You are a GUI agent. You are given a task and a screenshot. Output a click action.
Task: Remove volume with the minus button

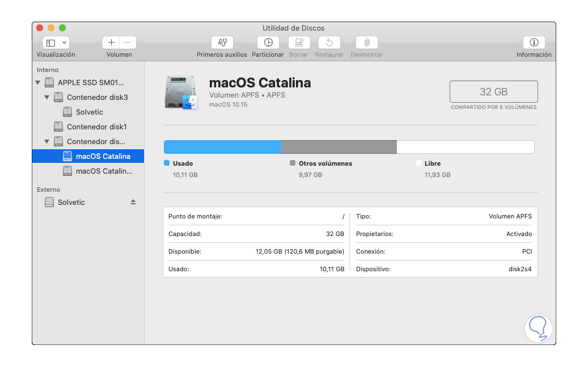[x=128, y=43]
